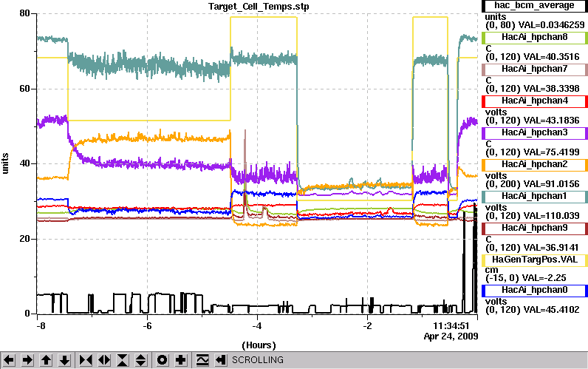Click the VAL=110.039 reading
This screenshot has height=369, width=588.
tap(551, 216)
